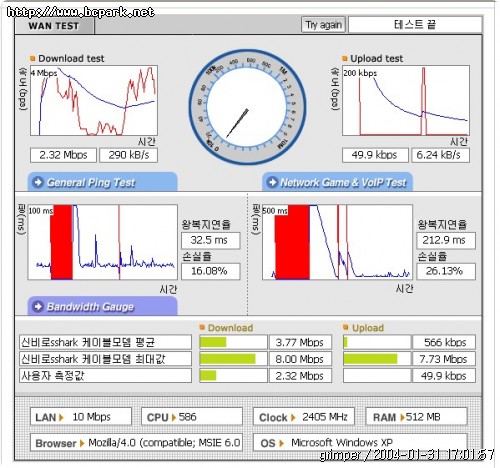Open the General Ping Test section
The image size is (500, 468).
[102, 182]
